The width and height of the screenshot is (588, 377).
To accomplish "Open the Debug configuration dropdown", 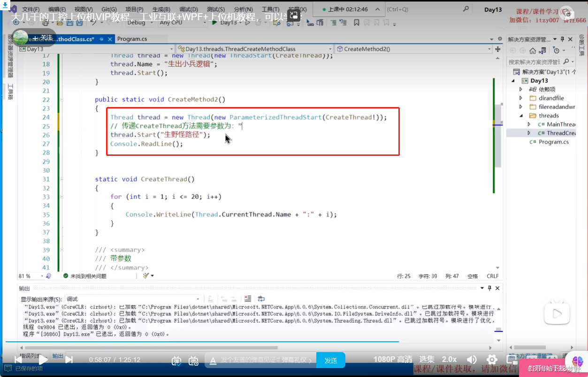I will [139, 23].
